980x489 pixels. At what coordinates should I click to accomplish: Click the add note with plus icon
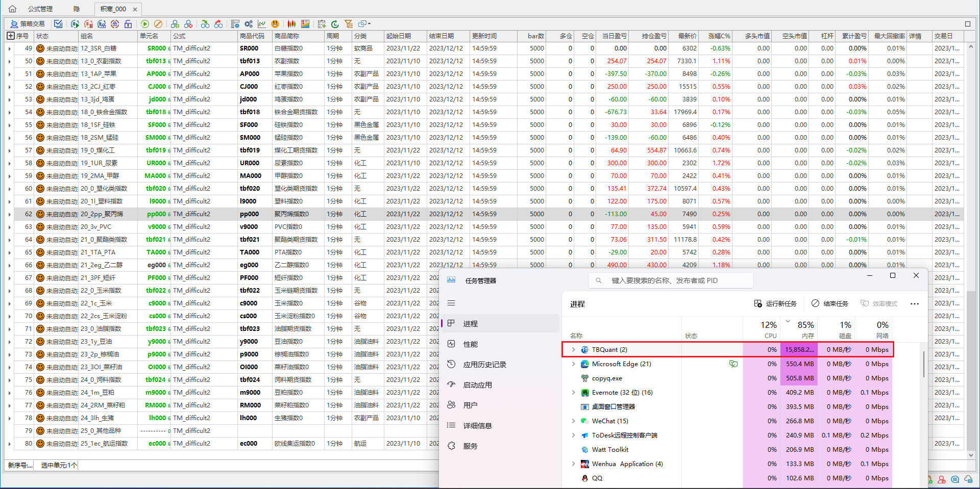click(322, 24)
